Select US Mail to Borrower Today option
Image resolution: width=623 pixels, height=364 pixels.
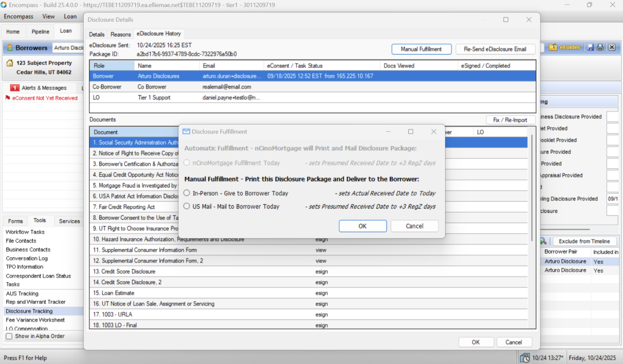(187, 206)
